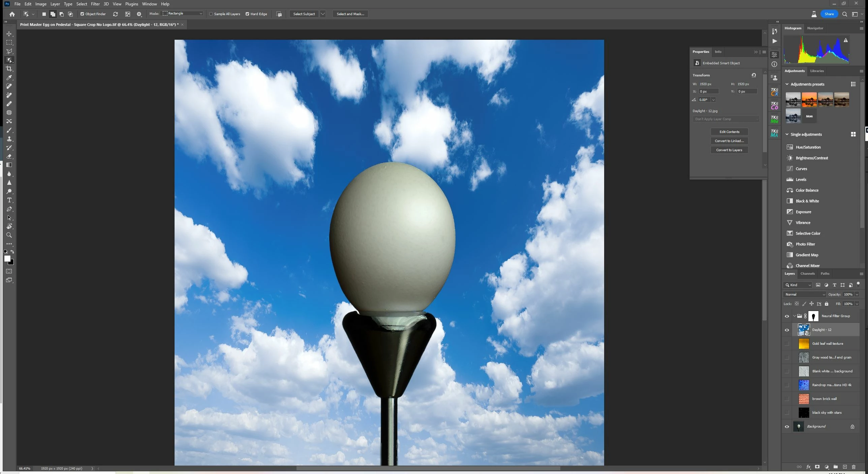The image size is (868, 474).
Task: Select the Crop tool
Action: coord(9,69)
